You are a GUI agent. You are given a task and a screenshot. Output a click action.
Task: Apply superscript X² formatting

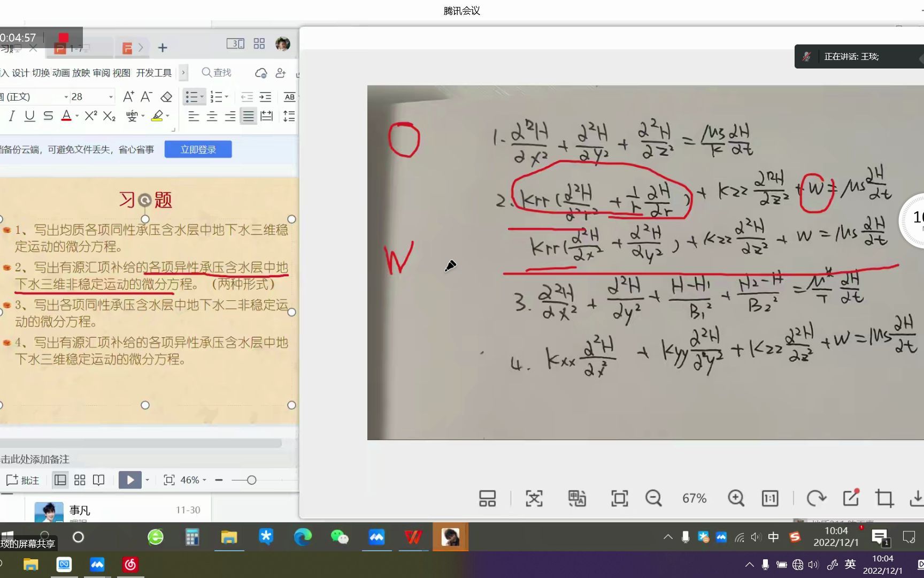(91, 116)
